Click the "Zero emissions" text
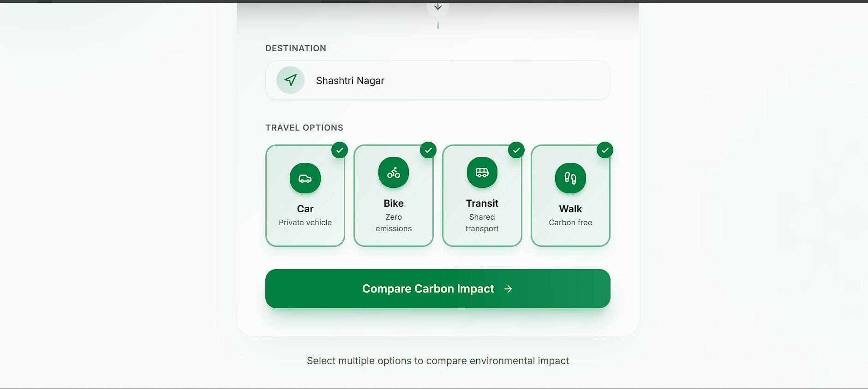This screenshot has width=868, height=389. pos(394,222)
